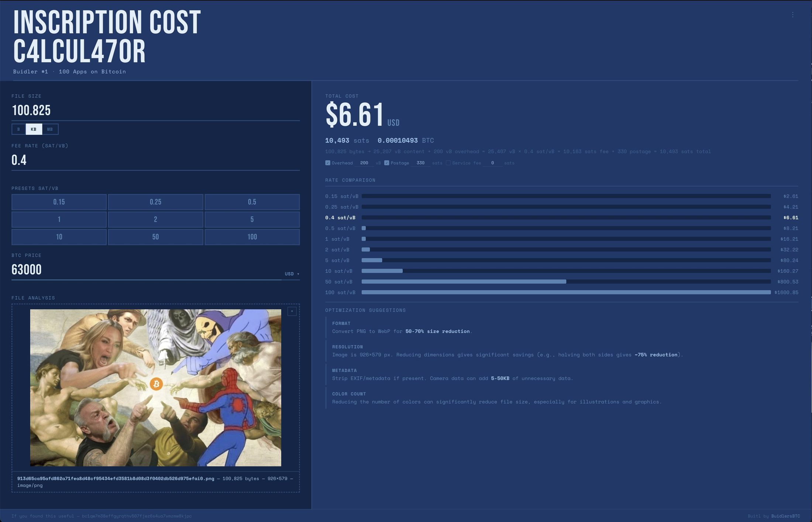This screenshot has height=522, width=812.
Task: Choose the 0.15 sat/vB preset
Action: pyautogui.click(x=59, y=202)
